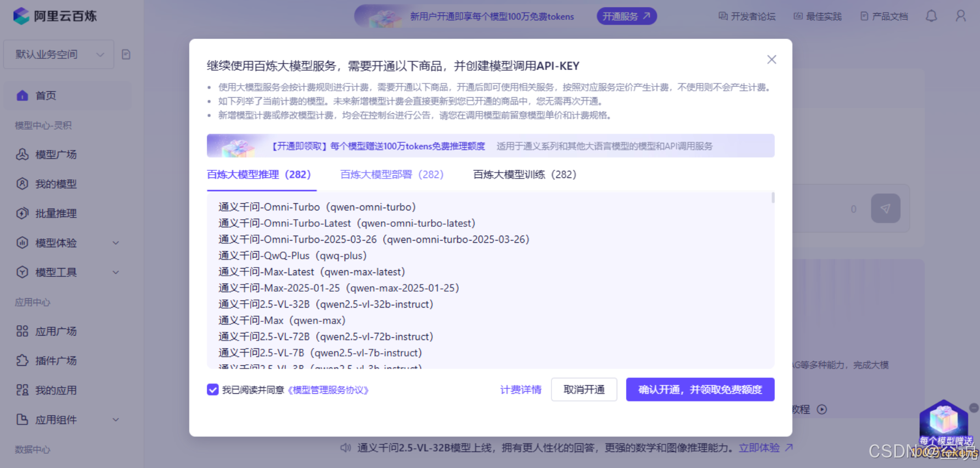980x468 pixels.
Task: Switch to the 百炼大模型部署 (282) tab
Action: pos(392,175)
